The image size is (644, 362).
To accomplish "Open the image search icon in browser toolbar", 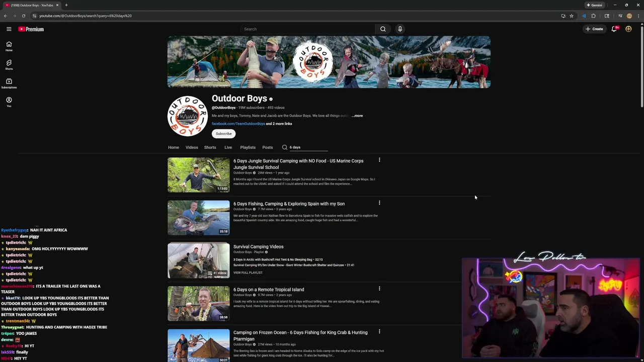I will (607, 16).
